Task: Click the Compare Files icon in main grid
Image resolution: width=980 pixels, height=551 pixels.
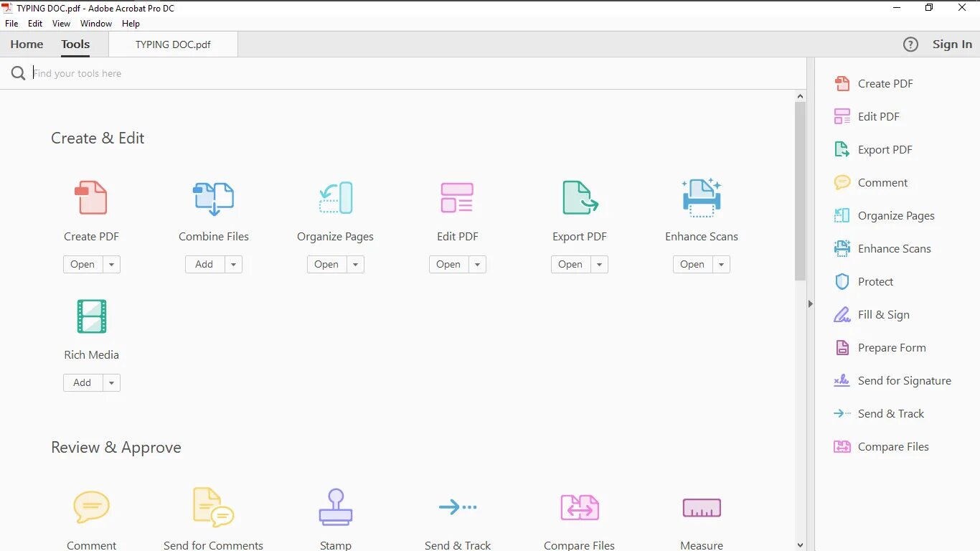Action: (x=580, y=507)
